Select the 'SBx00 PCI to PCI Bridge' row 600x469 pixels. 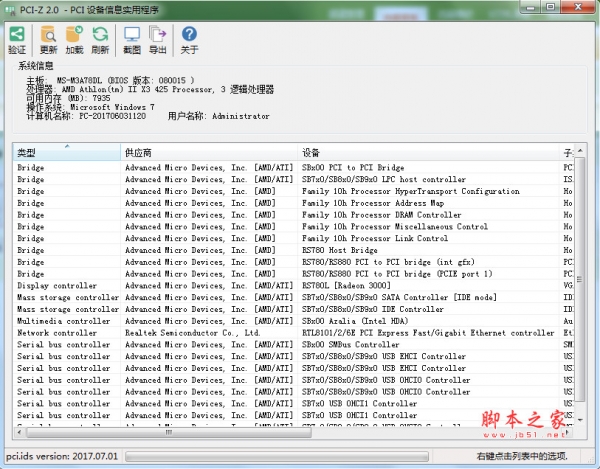(x=294, y=168)
